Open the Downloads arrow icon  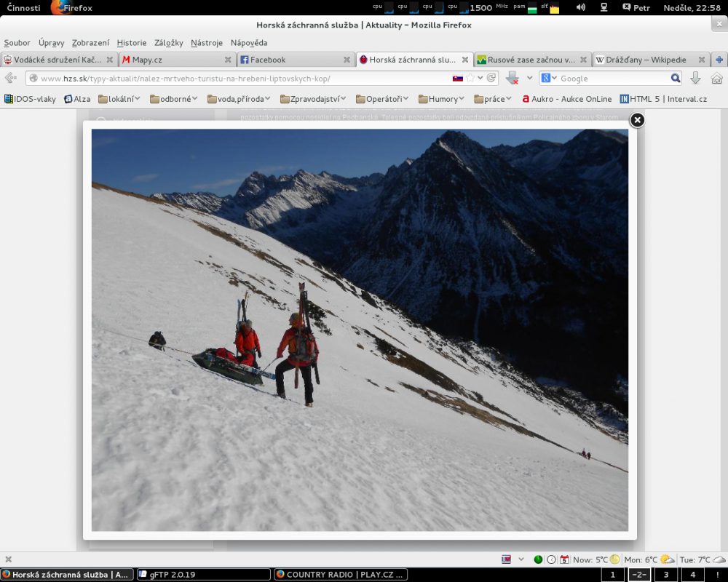point(695,79)
